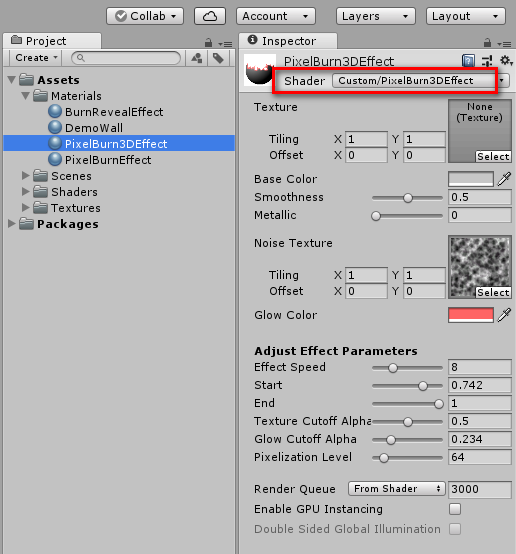
Task: Click the Start slider handle
Action: pos(423,386)
